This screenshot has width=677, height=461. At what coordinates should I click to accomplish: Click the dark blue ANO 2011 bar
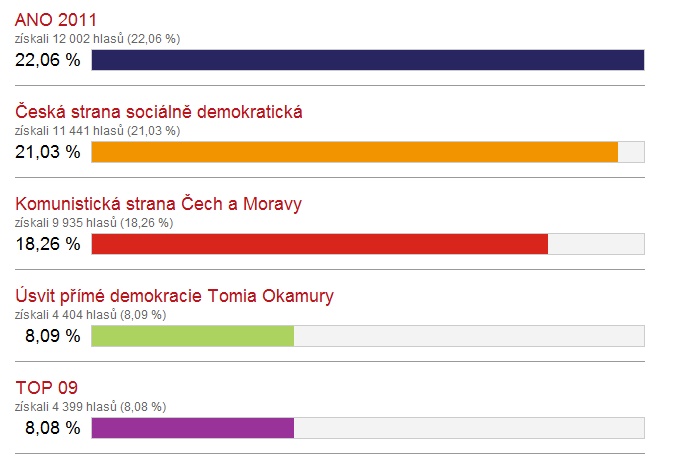point(367,60)
